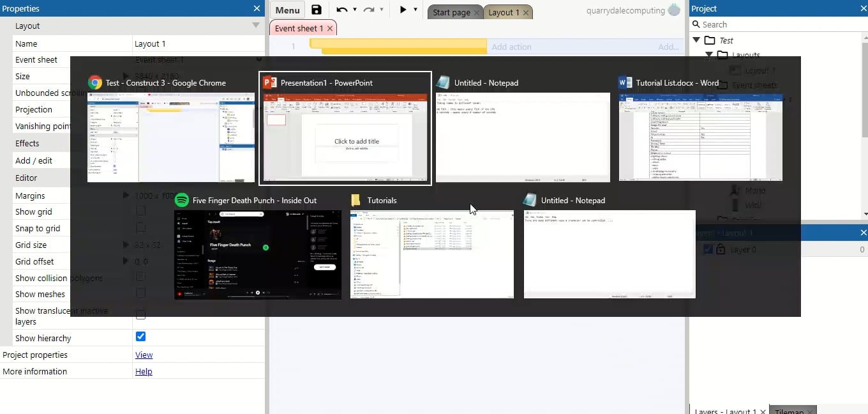This screenshot has width=868, height=414.
Task: Open the More information Help link
Action: point(144,371)
